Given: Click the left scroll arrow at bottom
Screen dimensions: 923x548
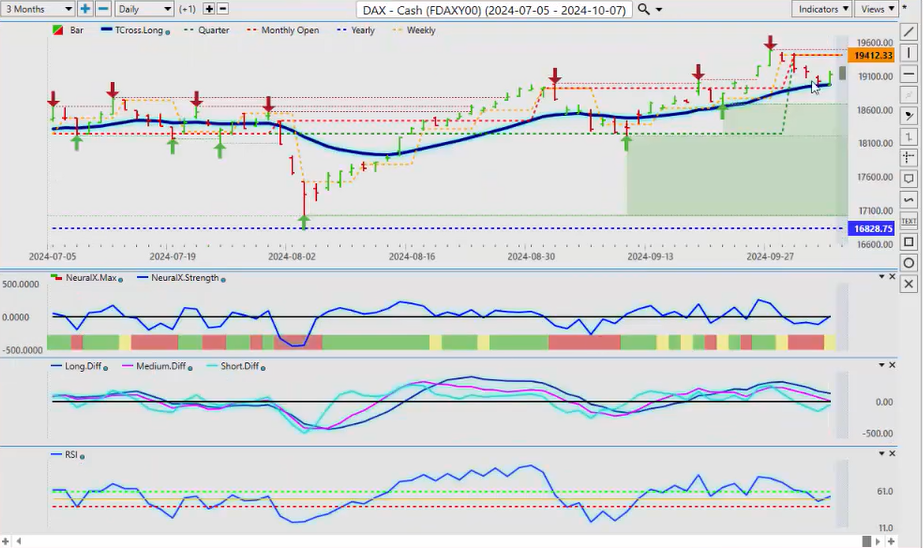Looking at the screenshot, I should (19, 541).
